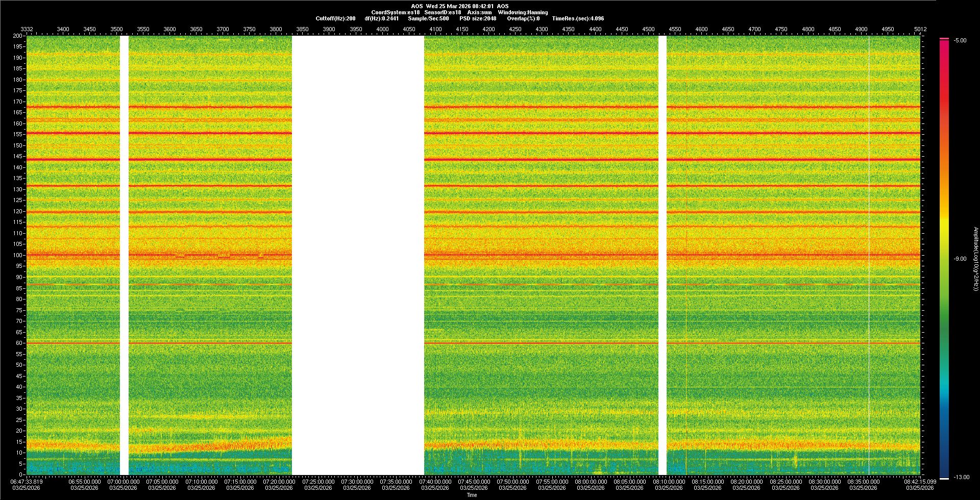This screenshot has width=980, height=500.
Task: Click the Amplitude axis title beside the color bar
Action: [975, 259]
